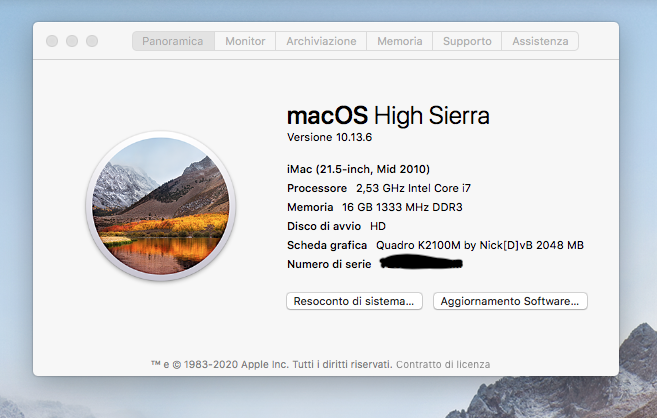
Task: Close the window with the first title-bar button
Action: 52,41
